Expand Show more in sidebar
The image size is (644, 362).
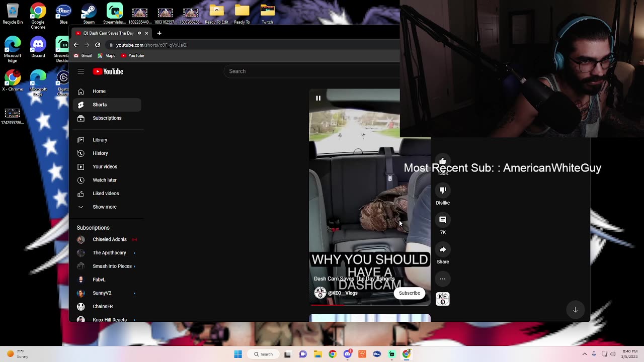(x=107, y=207)
